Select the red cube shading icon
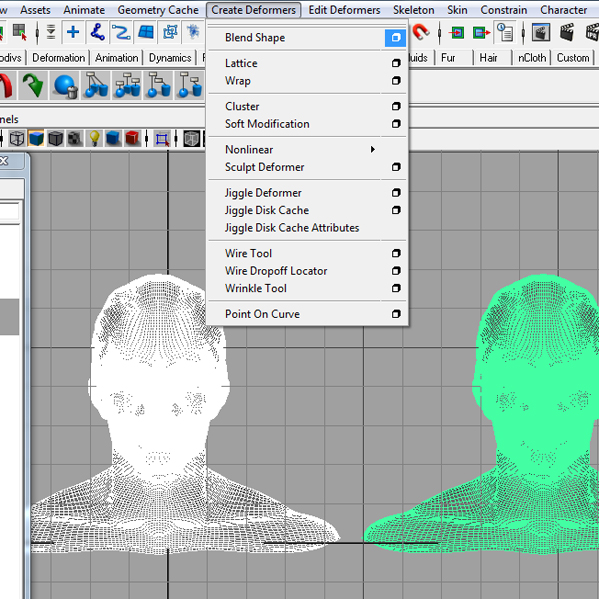This screenshot has width=599, height=599. click(x=132, y=138)
